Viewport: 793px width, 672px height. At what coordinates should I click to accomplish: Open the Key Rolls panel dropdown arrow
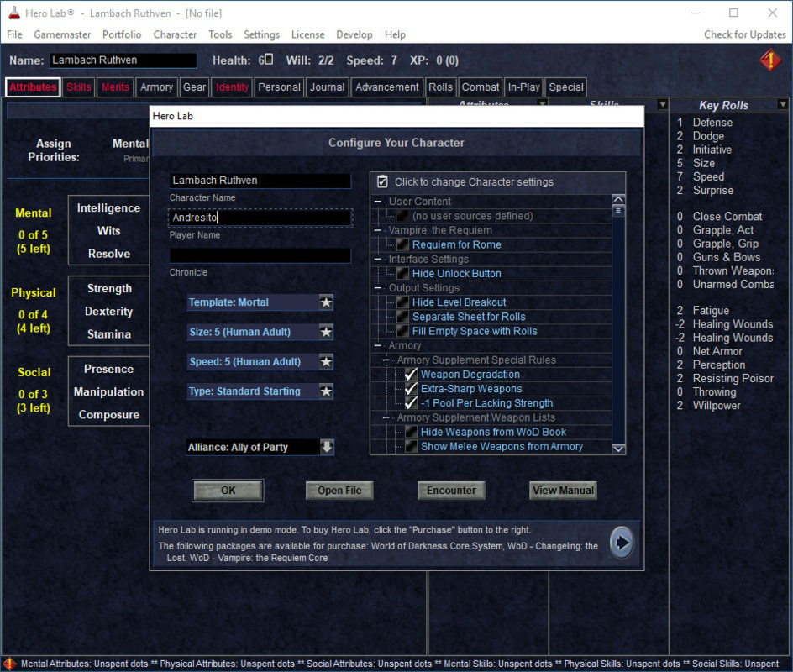coord(783,105)
